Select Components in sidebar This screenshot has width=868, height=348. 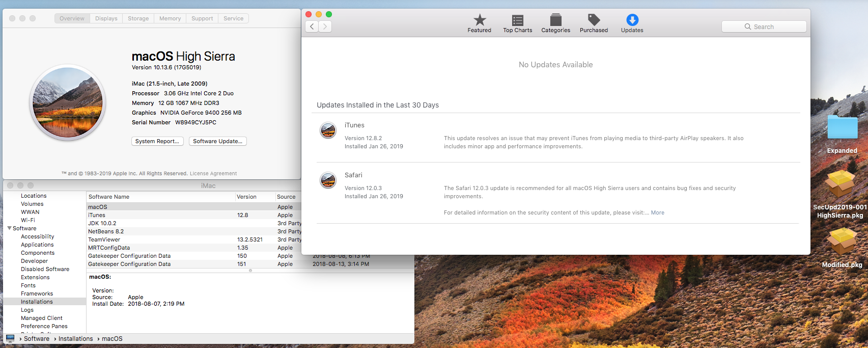[38, 253]
